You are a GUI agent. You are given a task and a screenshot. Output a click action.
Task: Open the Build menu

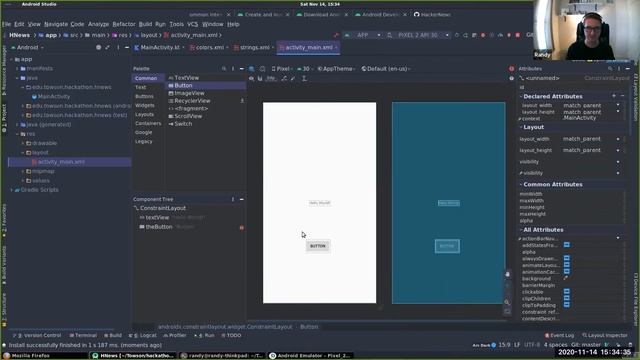(145, 24)
